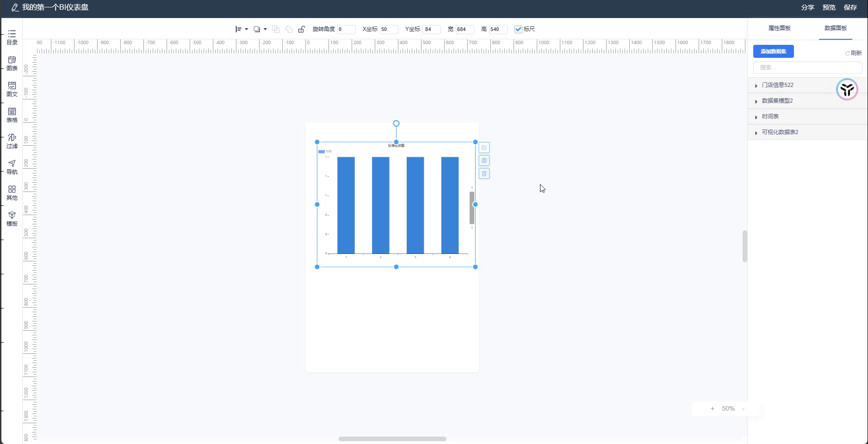Click the dataset search input field
This screenshot has height=444, width=868.
(x=807, y=68)
